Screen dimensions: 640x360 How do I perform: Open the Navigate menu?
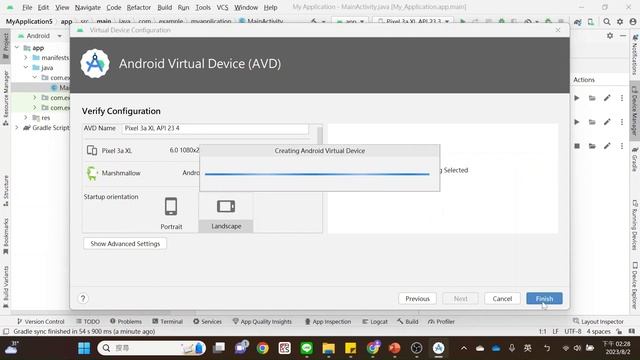click(x=87, y=7)
